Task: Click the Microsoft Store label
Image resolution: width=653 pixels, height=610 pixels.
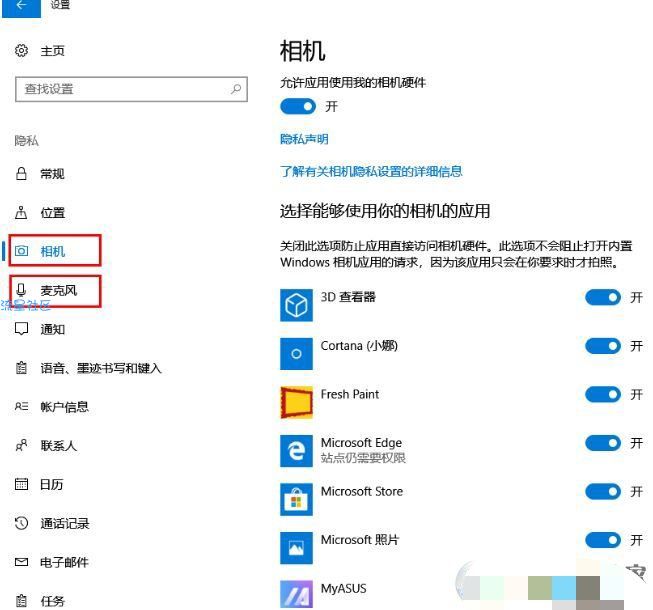Action: 362,491
